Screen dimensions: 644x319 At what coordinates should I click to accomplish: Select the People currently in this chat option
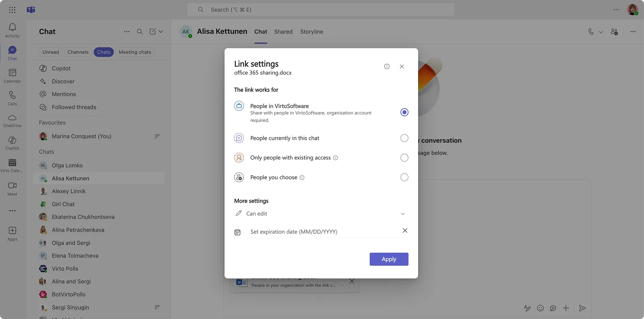(x=404, y=138)
